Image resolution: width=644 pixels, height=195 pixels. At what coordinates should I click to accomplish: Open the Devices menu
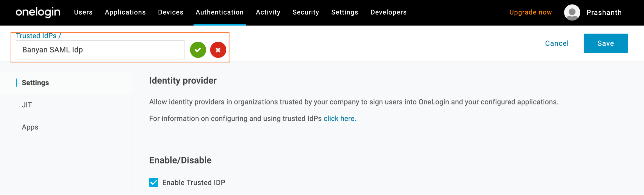171,12
